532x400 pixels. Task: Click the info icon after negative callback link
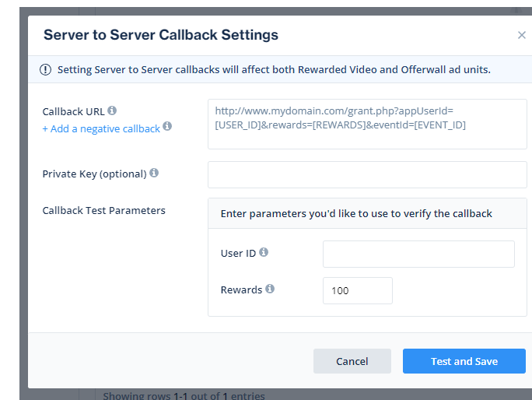click(167, 126)
